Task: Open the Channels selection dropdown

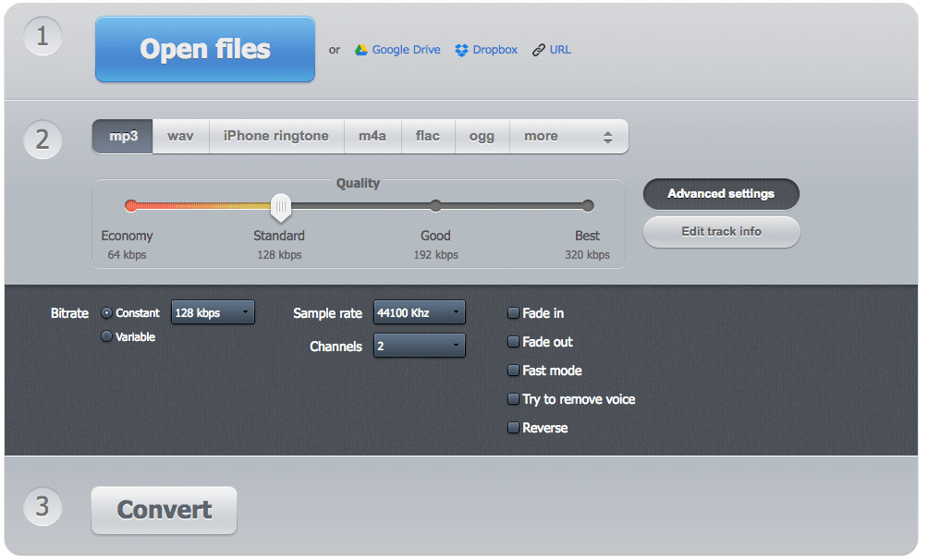Action: [x=419, y=345]
